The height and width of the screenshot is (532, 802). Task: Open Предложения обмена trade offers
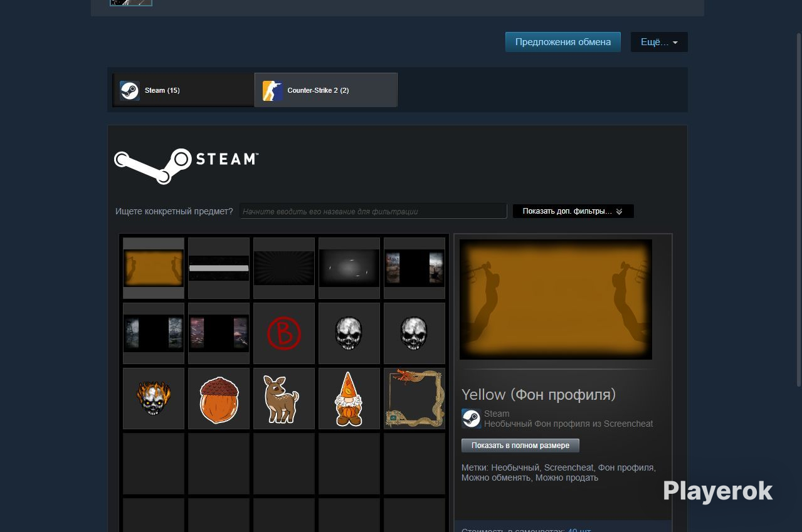click(x=563, y=42)
